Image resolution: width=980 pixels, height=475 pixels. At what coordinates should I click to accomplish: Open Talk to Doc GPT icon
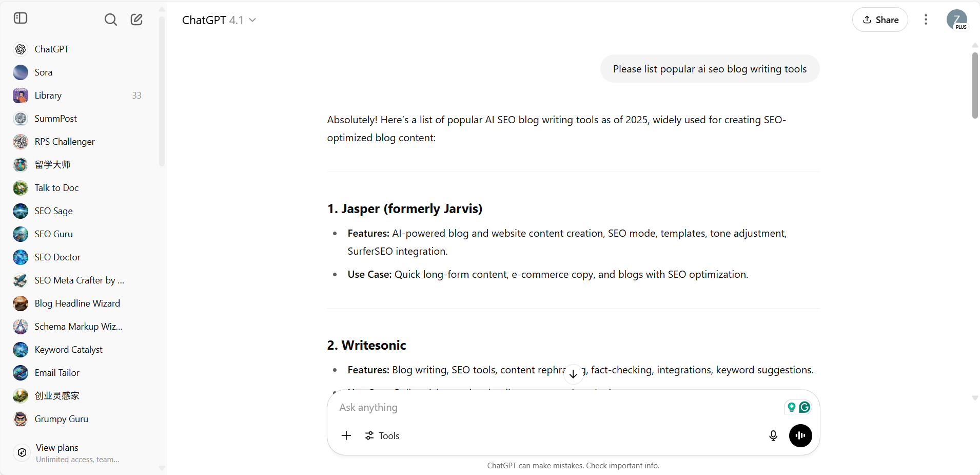tap(21, 188)
